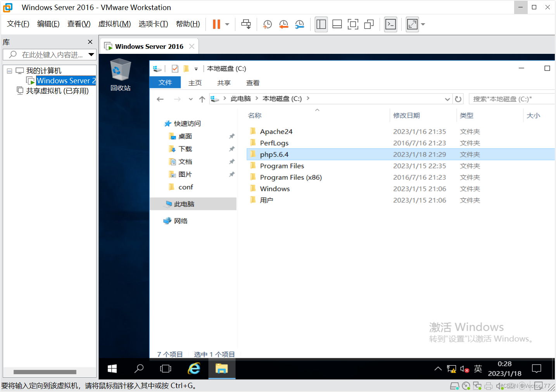This screenshot has width=556, height=392.
Task: Collapse the 我的计算机 tree node
Action: tap(10, 71)
